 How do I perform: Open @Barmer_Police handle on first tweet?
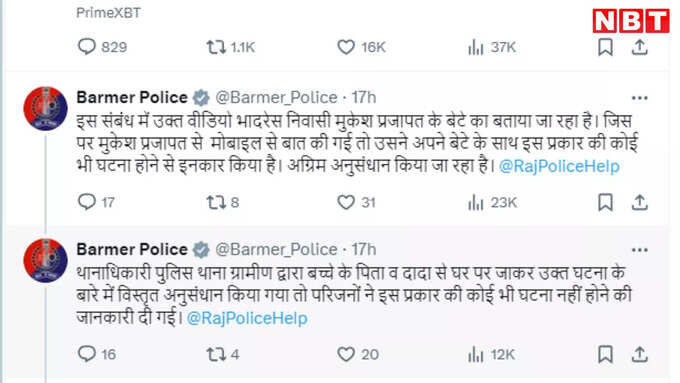[276, 98]
